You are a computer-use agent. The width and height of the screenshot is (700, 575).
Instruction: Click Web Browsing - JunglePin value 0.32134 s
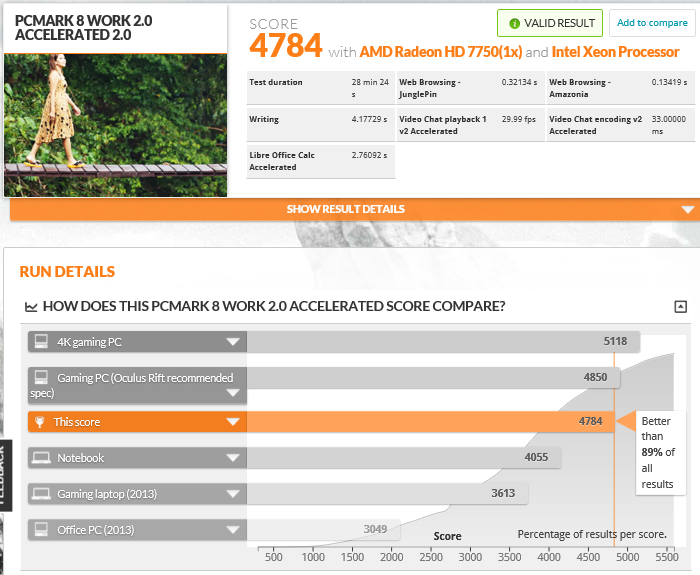coord(519,82)
